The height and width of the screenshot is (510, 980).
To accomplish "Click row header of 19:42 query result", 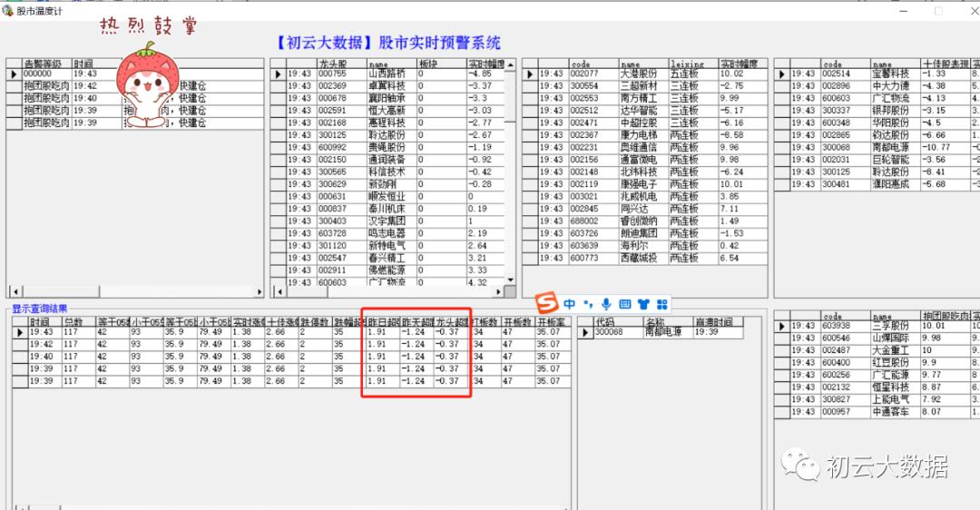I will click(20, 344).
